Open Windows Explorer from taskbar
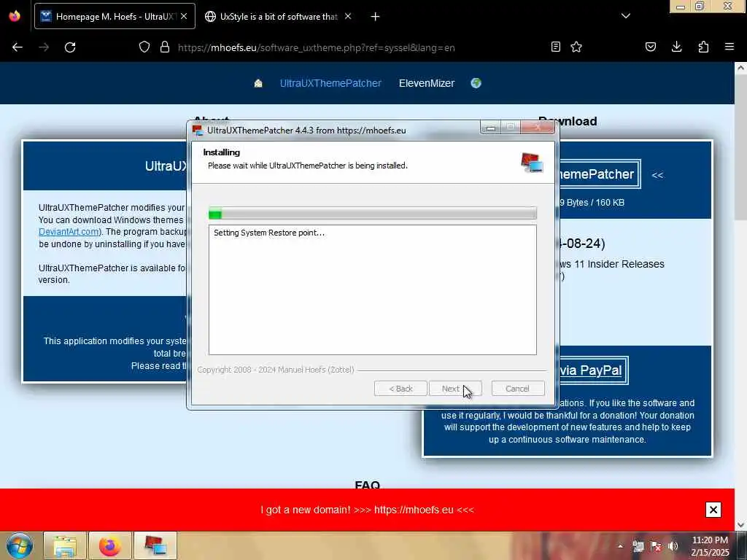This screenshot has height=560, width=747. pos(65,545)
